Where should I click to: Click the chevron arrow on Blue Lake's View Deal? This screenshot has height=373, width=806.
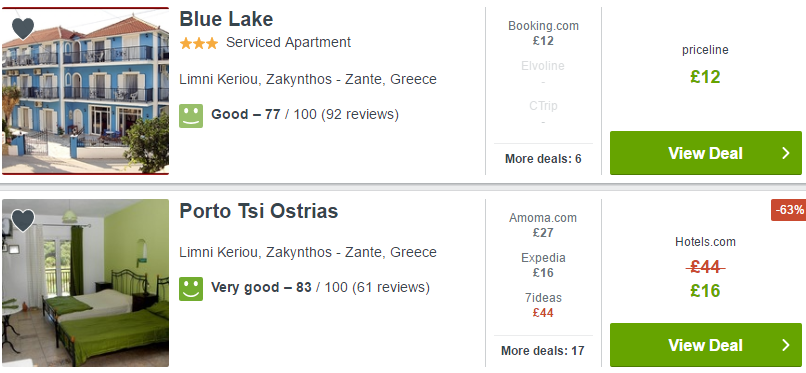pos(785,153)
